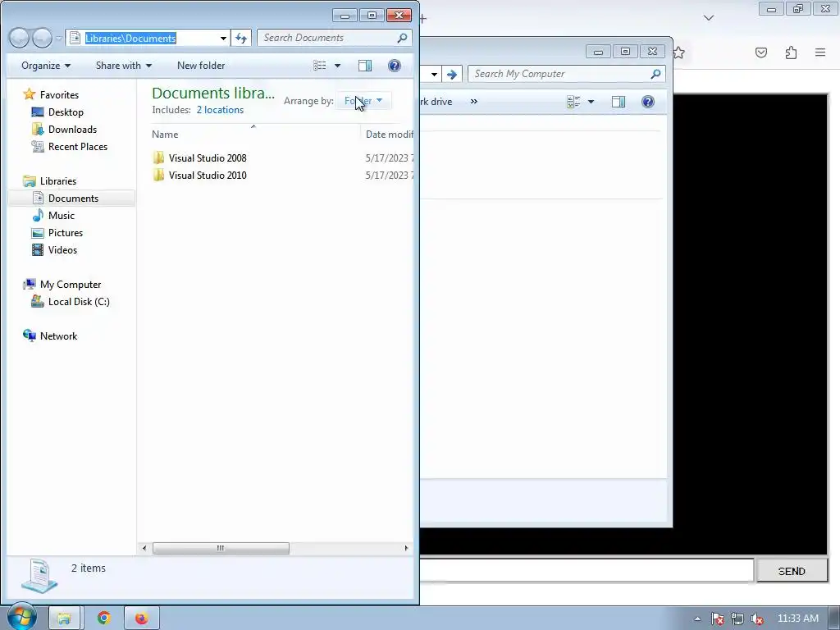
Task: Open the Firefox extensions icon
Action: pyautogui.click(x=792, y=52)
